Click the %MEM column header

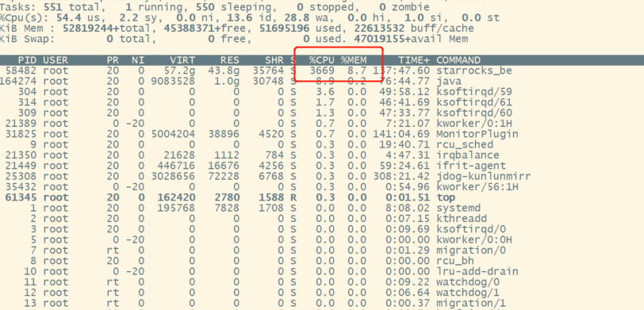[x=354, y=60]
